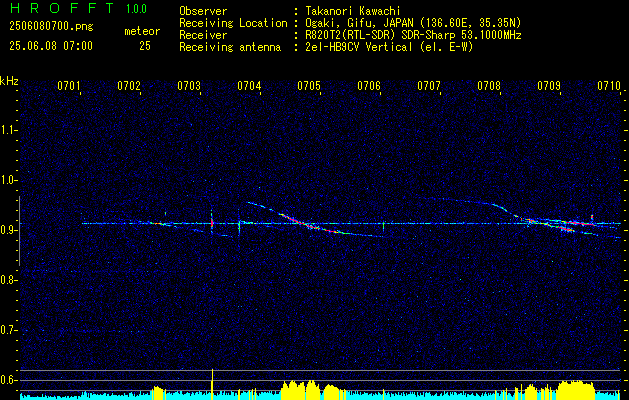
Task: Click the meteor count value 25
Action: (x=145, y=46)
